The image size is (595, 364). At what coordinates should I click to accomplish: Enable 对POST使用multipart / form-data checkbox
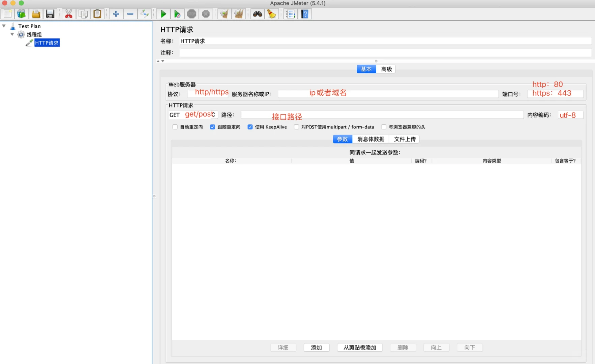coord(296,127)
